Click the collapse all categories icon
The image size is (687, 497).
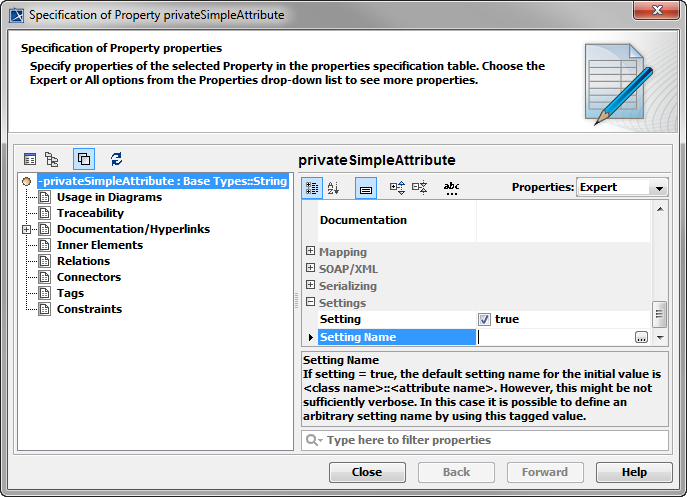(419, 187)
